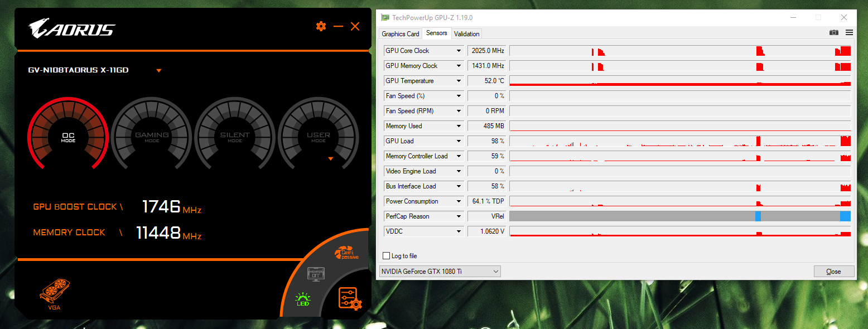This screenshot has width=868, height=329.
Task: Click 98 % GPU load value
Action: point(487,141)
